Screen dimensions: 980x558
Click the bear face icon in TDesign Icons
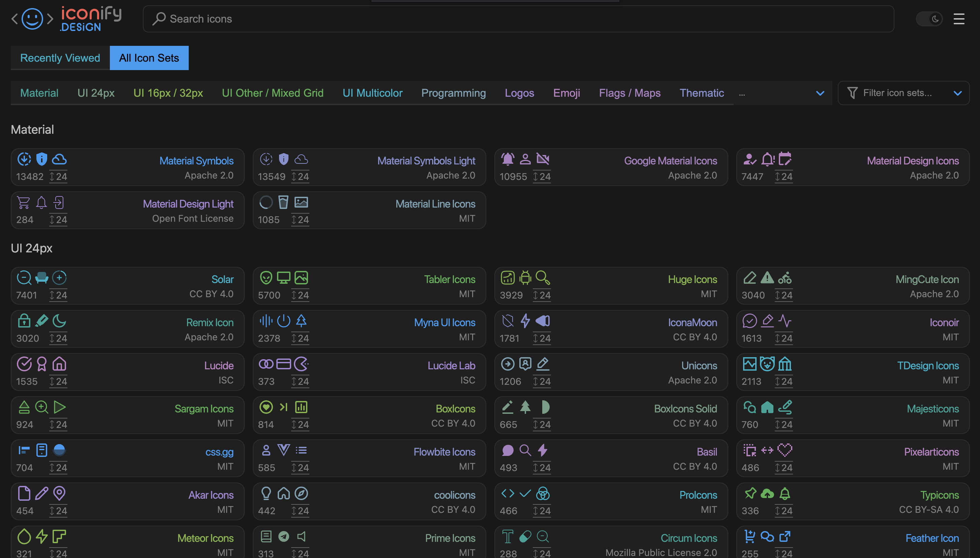[767, 364]
